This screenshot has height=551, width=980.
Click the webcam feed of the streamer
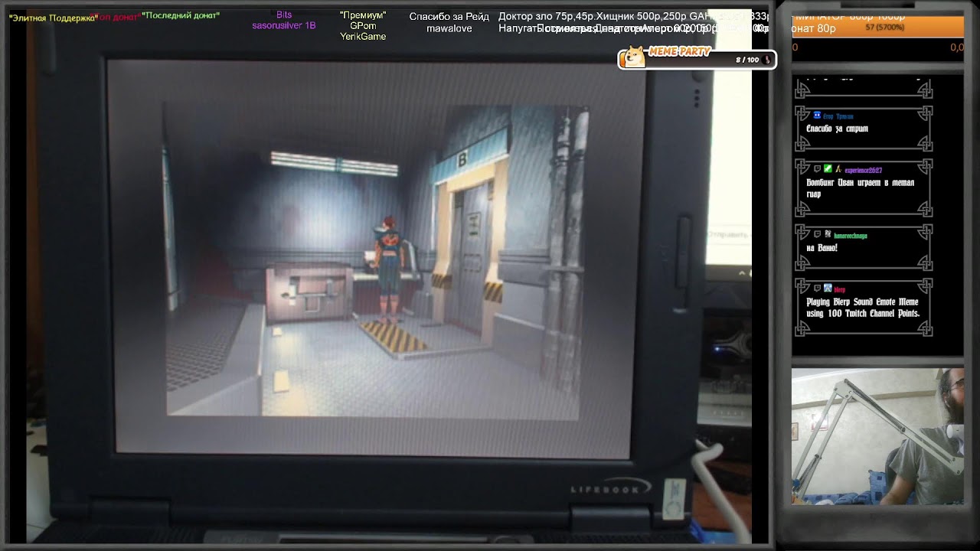pos(877,435)
